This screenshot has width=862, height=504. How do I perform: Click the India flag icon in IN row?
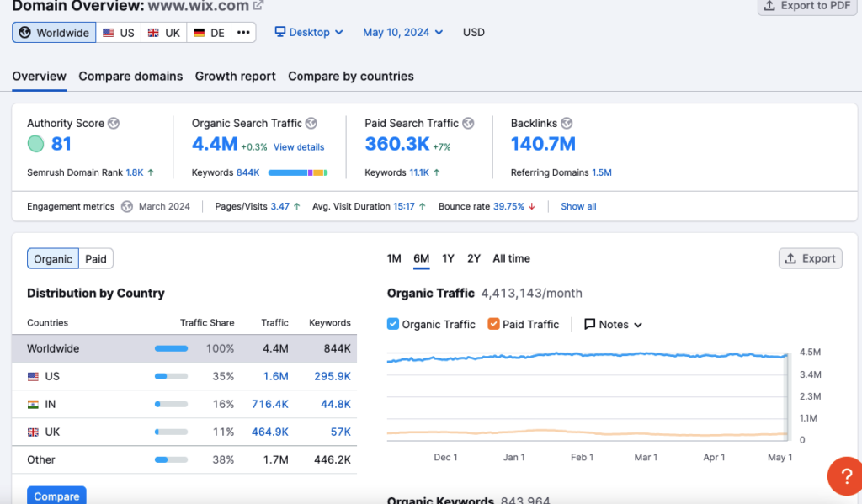tap(33, 405)
